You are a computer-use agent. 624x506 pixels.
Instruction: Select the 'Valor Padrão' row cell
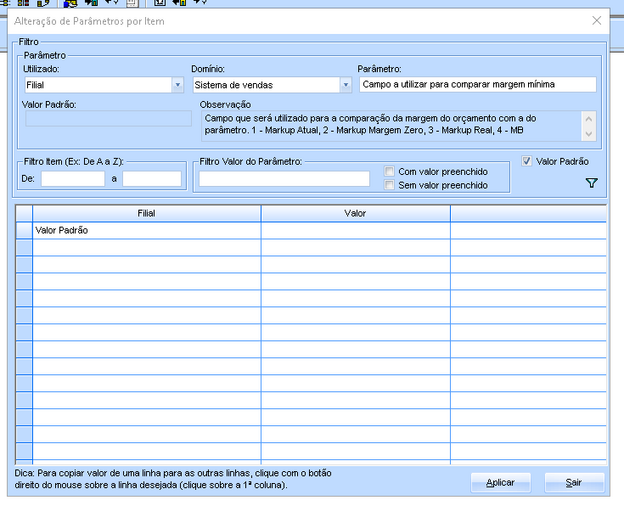pos(146,230)
